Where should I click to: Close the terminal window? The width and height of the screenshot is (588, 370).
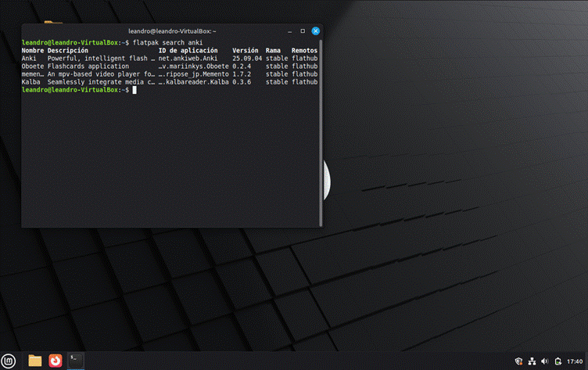(316, 31)
